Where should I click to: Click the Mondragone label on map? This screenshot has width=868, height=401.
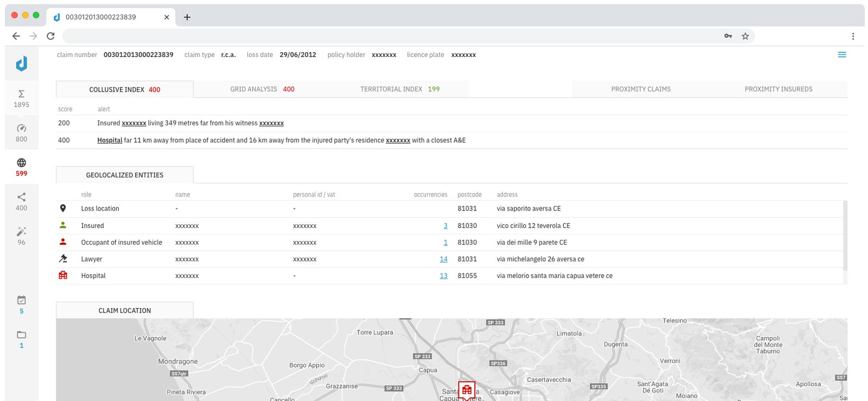point(178,361)
